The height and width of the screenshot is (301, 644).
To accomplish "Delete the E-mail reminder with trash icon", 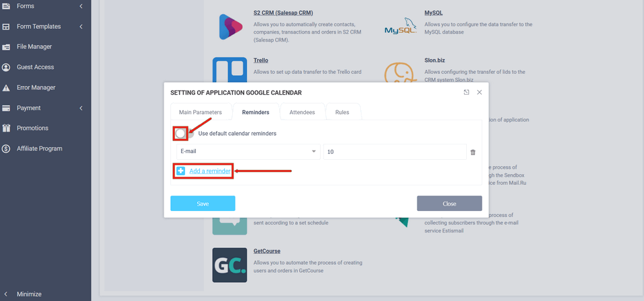I will (x=473, y=153).
